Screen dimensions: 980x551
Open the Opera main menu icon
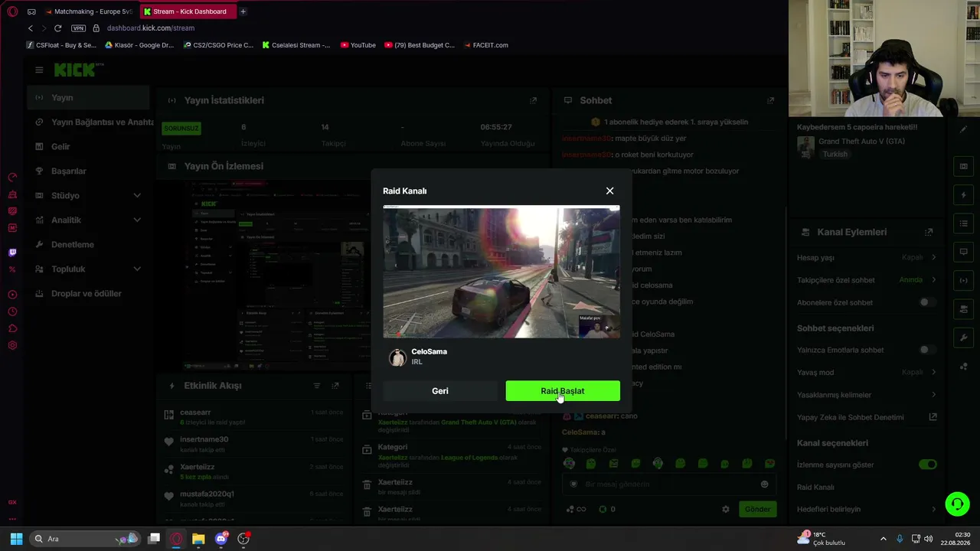(12, 11)
